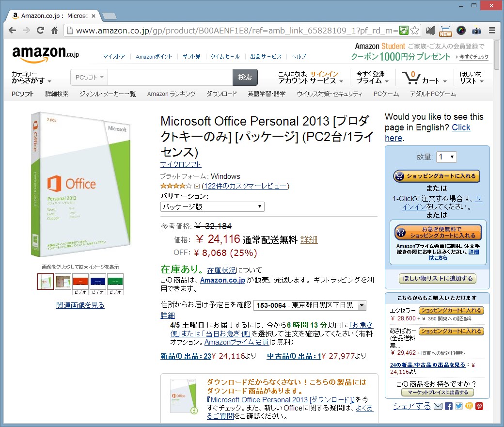Click the 検索 search button
This screenshot has height=427, width=504.
[245, 78]
